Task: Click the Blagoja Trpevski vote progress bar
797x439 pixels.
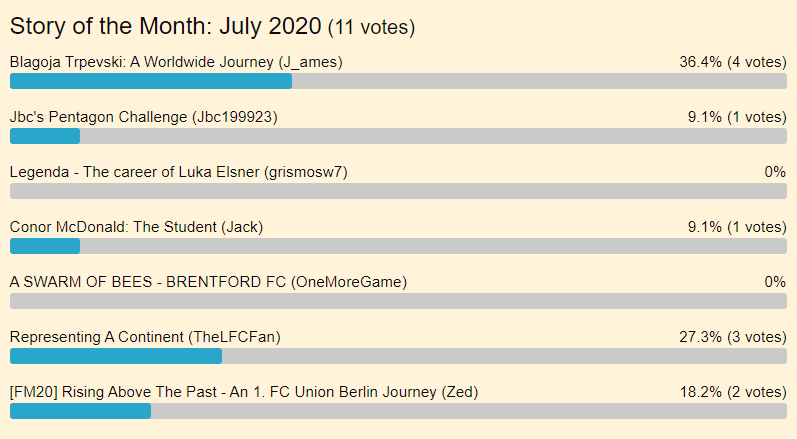Action: [398, 81]
